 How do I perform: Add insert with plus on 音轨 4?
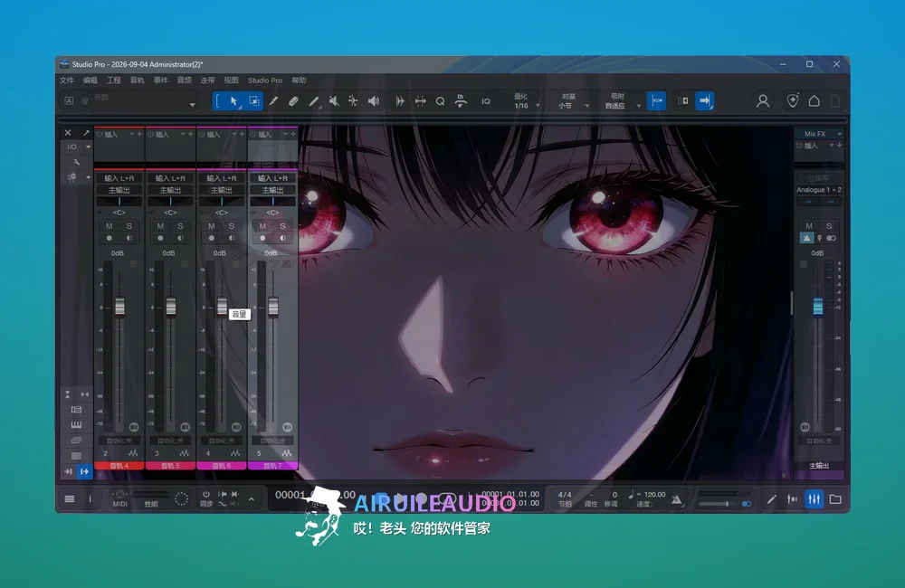[x=139, y=134]
